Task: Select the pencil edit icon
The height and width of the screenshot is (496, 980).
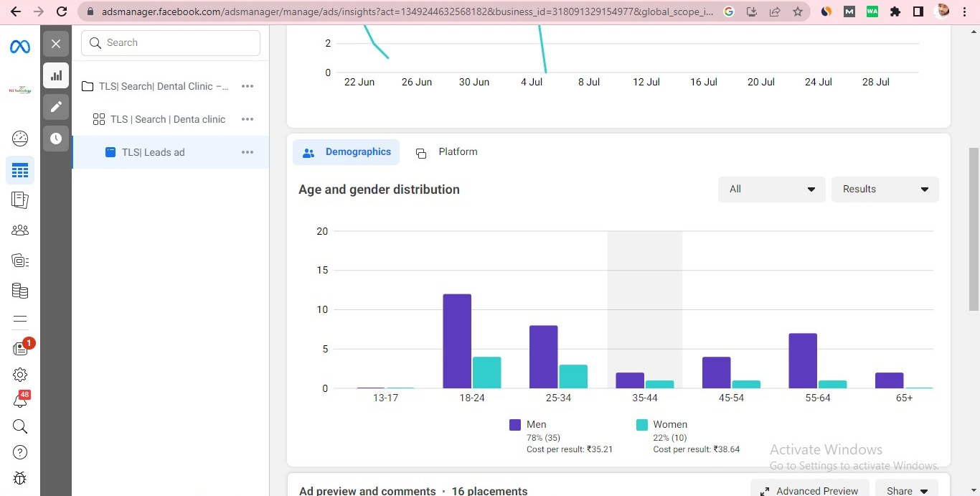Action: (56, 107)
